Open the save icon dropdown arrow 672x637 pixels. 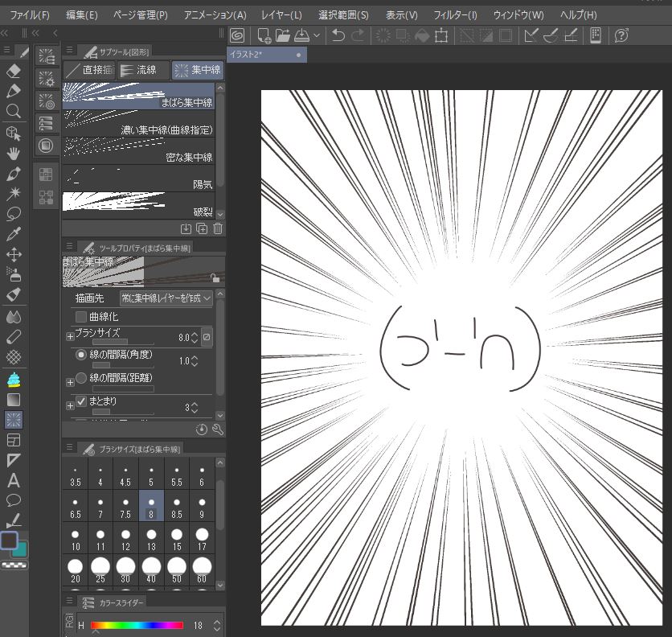click(x=317, y=35)
